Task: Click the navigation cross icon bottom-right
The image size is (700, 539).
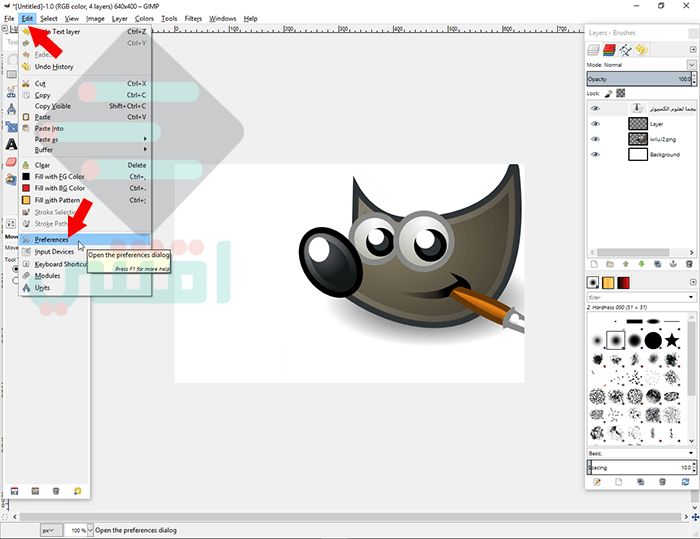Action: coord(695,517)
